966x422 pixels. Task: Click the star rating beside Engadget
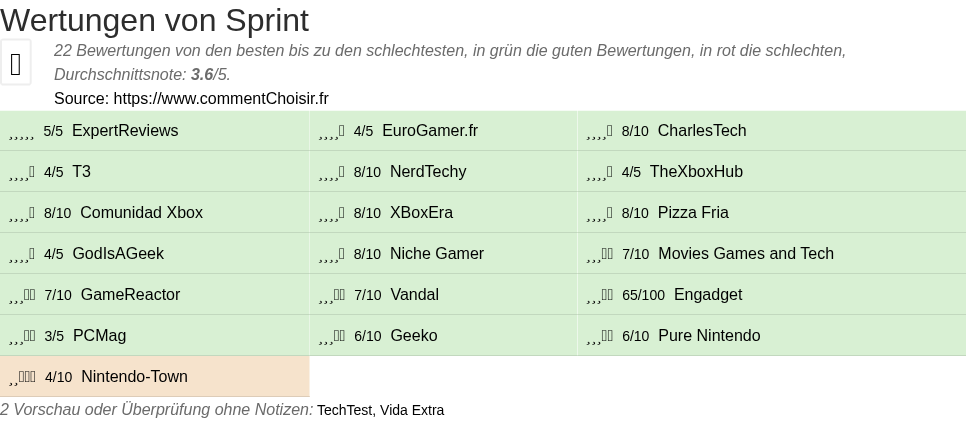coord(600,296)
